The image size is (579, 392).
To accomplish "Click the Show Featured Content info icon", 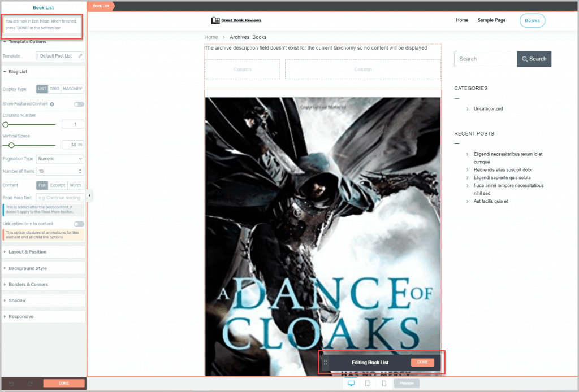I will point(52,104).
